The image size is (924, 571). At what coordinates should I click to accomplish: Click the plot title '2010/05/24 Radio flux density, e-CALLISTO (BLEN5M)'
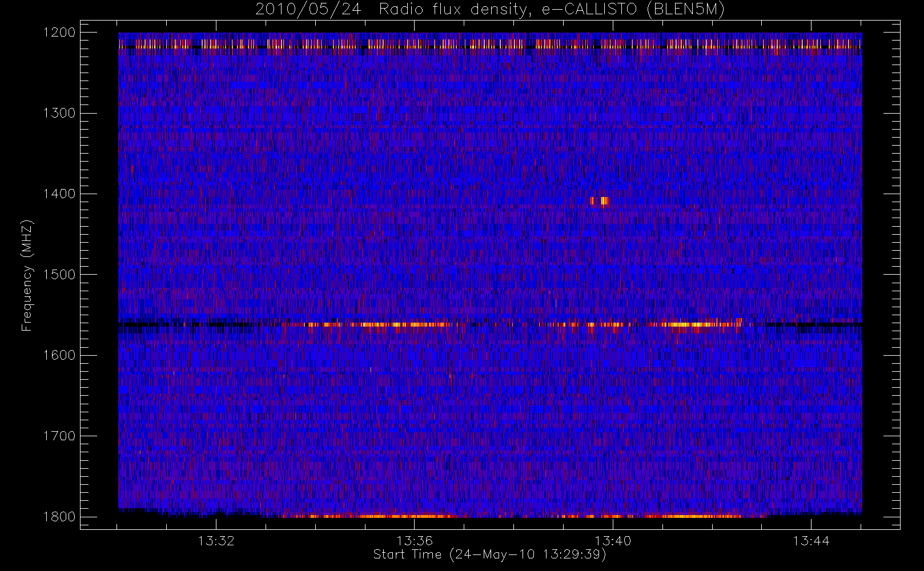490,10
